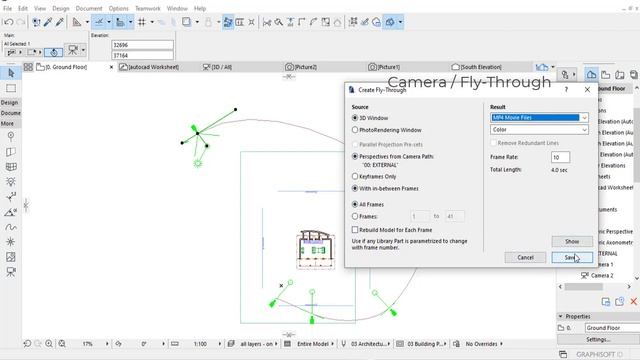Click the Navigator vertical scrollbar

[637, 145]
